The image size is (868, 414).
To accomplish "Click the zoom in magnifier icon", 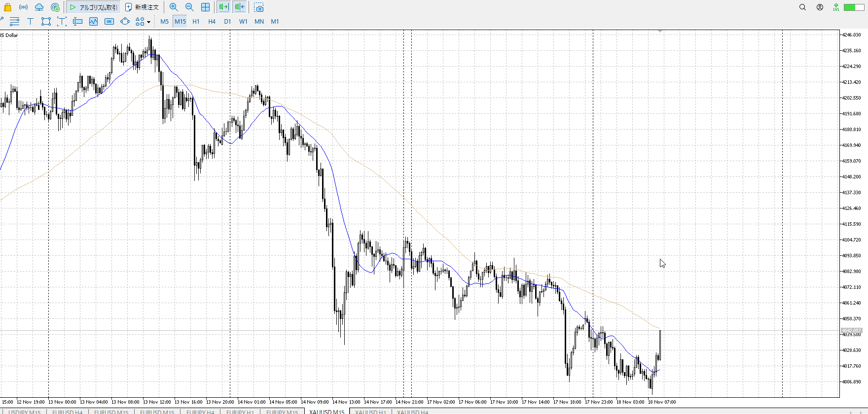I will coord(174,7).
